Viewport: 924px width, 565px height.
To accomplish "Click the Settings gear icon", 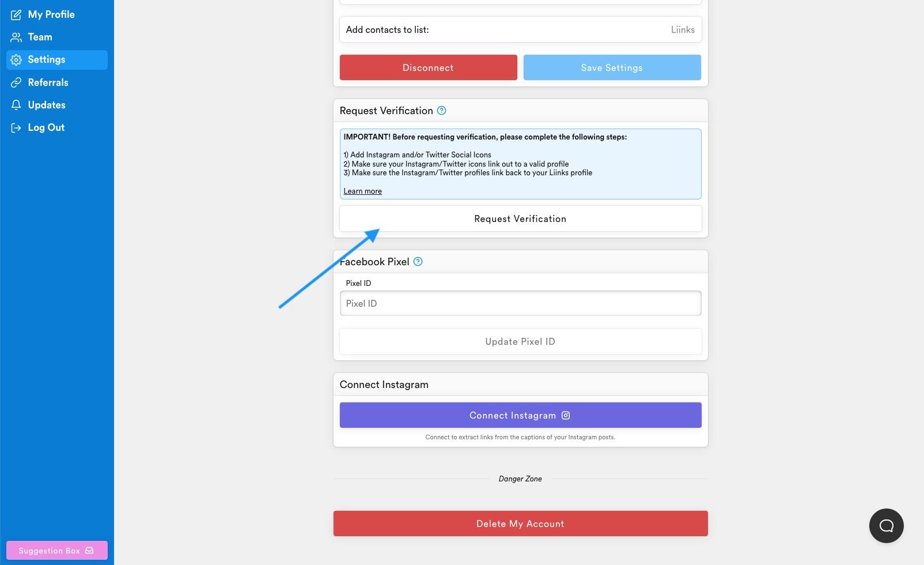I will tap(16, 60).
